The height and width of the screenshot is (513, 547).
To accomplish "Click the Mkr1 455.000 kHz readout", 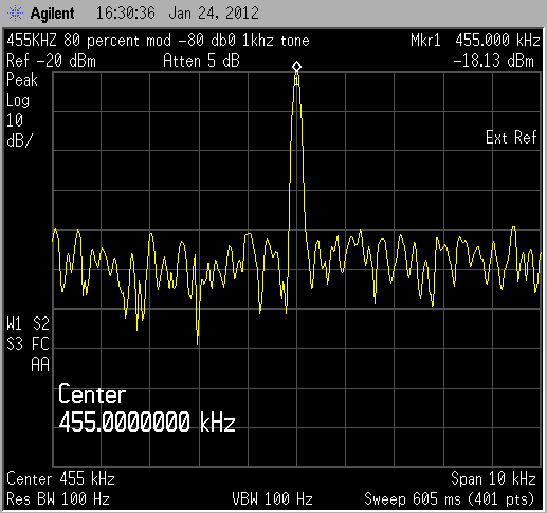I will [x=475, y=40].
